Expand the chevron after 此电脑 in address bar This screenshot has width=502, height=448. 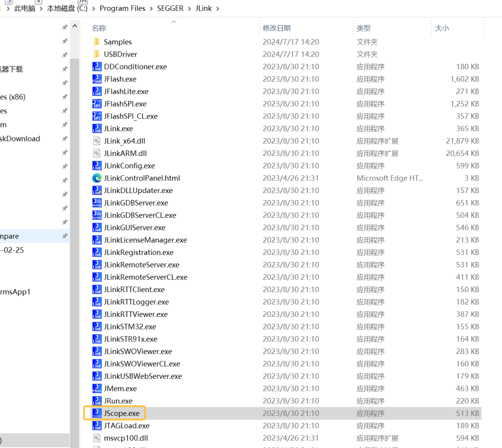[41, 9]
